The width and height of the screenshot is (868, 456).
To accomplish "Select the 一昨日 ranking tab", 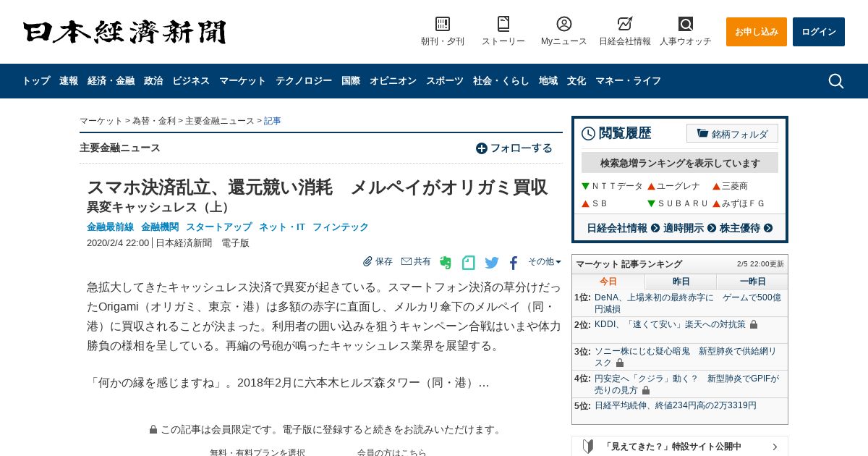I will pos(752,282).
